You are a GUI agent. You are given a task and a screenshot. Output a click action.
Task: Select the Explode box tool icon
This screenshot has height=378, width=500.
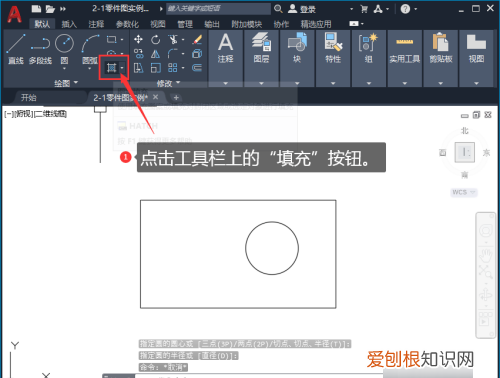197,54
